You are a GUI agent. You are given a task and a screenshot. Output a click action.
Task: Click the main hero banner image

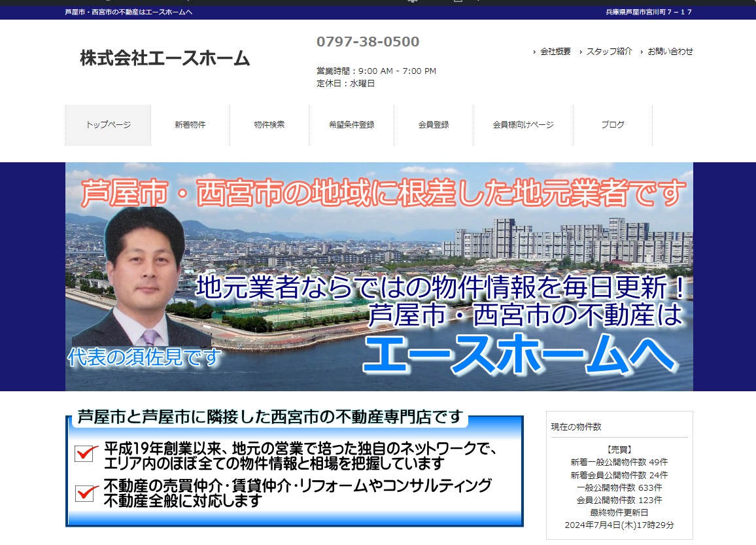tap(379, 277)
